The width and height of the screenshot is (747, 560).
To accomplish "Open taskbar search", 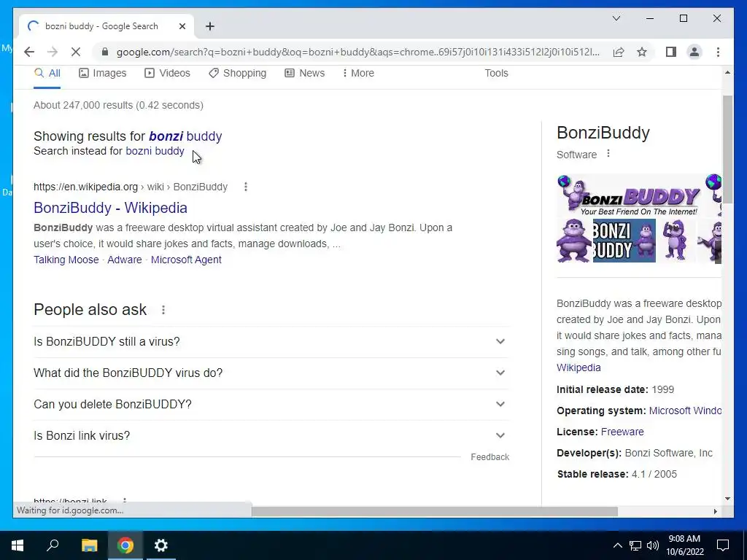I will tap(53, 545).
